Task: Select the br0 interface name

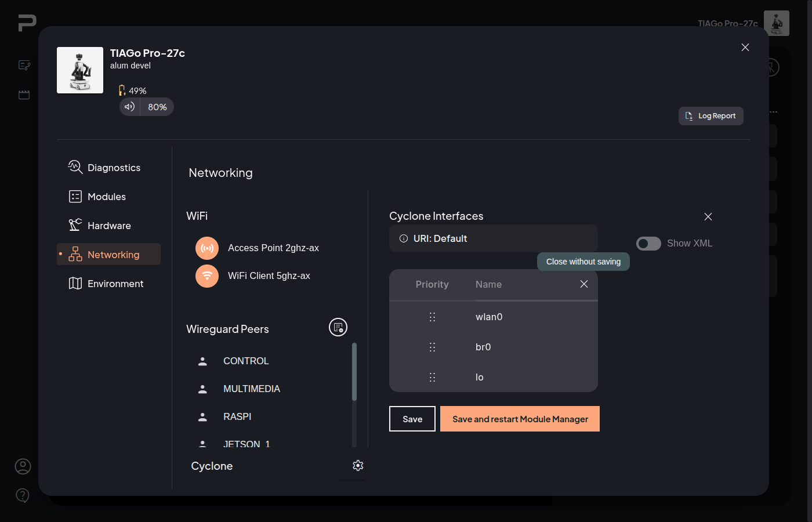Action: [x=483, y=347]
